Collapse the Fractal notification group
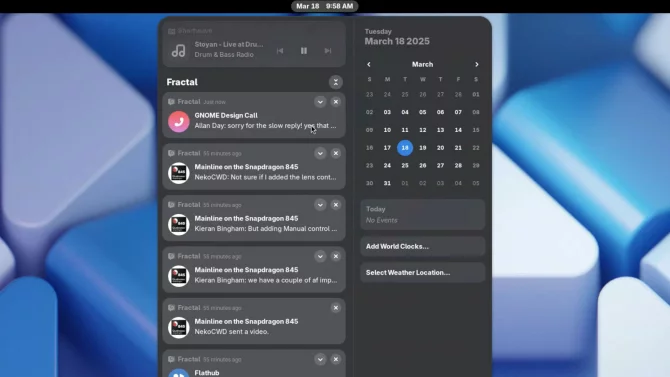The height and width of the screenshot is (377, 670). coord(336,82)
